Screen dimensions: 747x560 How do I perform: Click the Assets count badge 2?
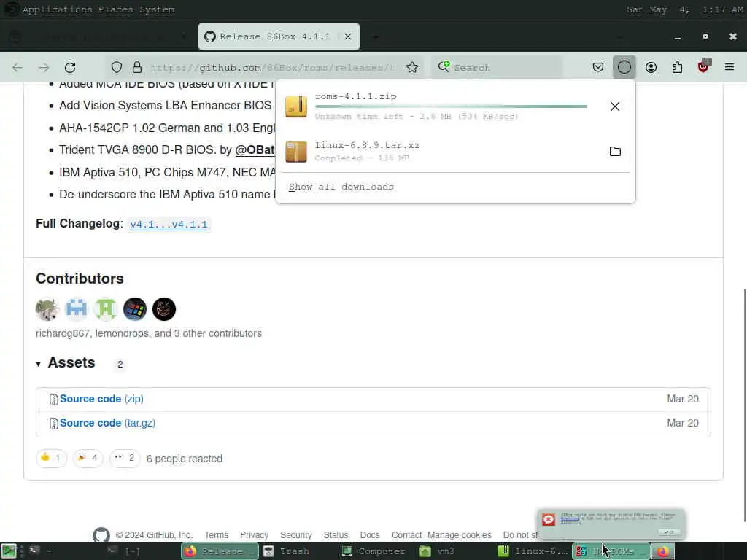pos(120,365)
